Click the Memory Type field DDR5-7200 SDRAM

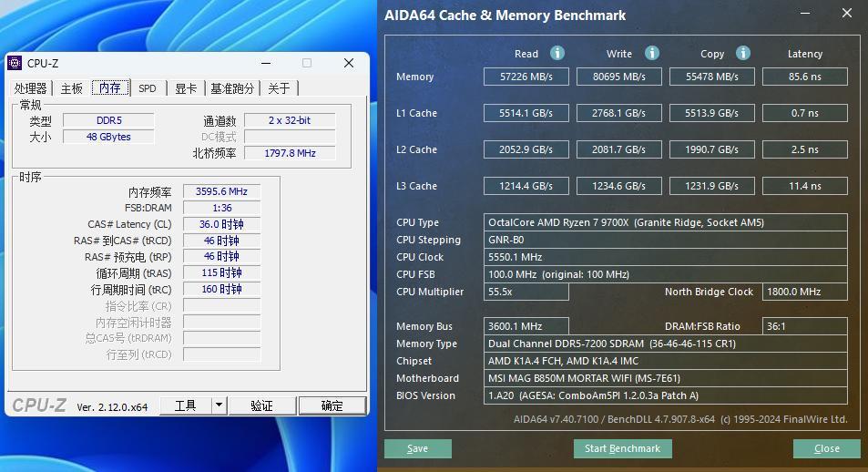click(x=666, y=344)
